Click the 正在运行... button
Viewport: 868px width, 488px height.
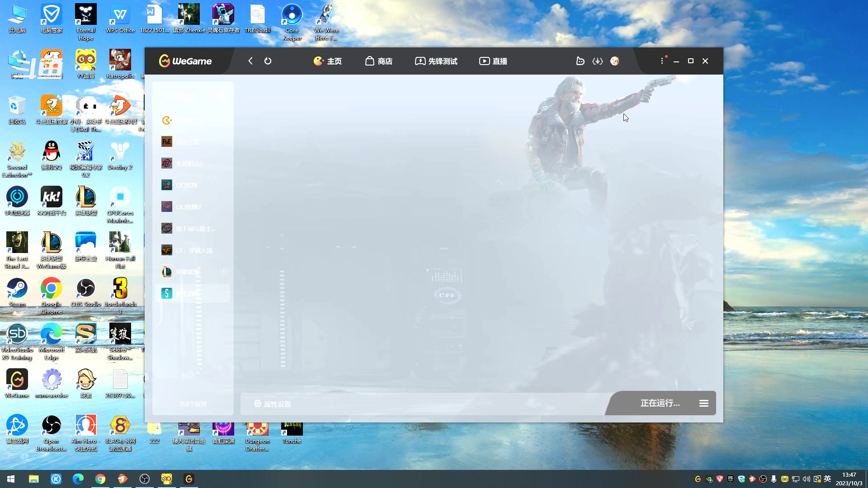tap(660, 403)
